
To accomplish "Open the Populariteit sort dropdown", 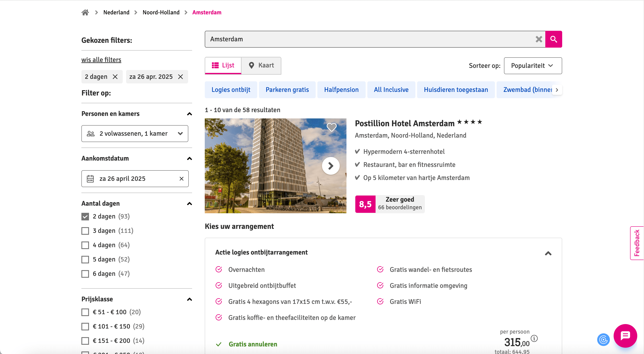I will (x=533, y=66).
